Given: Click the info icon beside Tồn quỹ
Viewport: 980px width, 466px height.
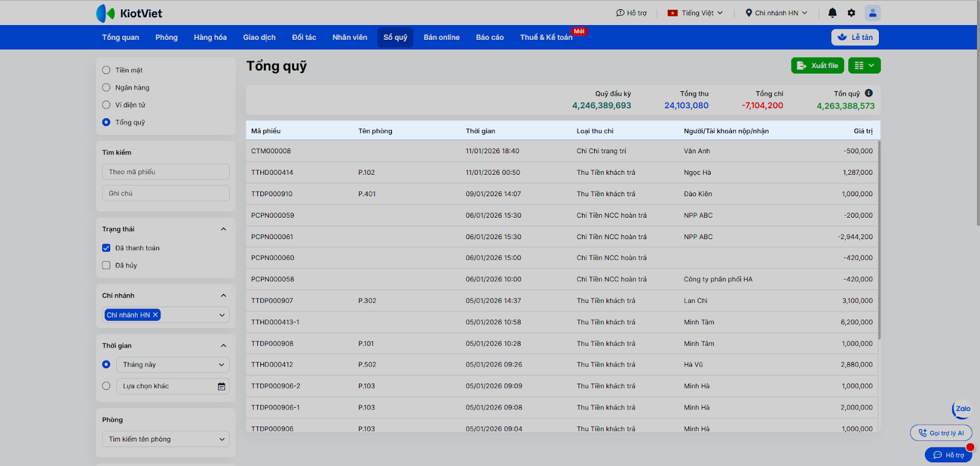Looking at the screenshot, I should point(869,93).
